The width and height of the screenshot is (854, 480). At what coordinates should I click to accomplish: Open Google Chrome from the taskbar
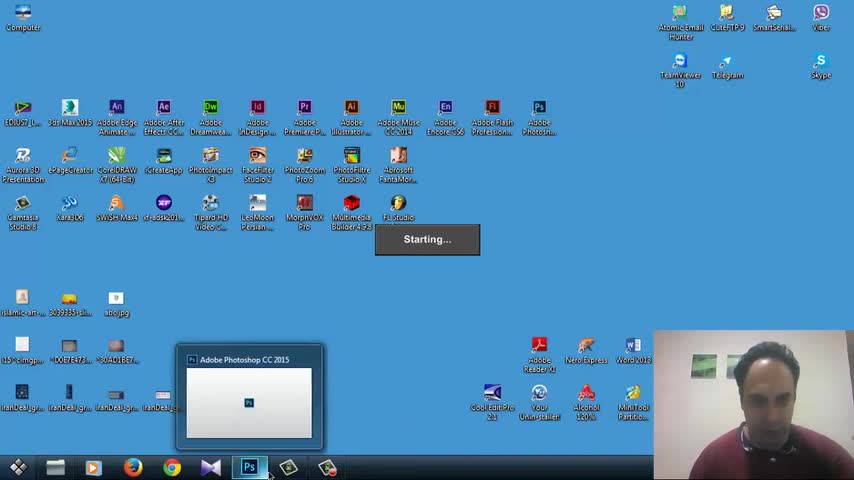(x=172, y=467)
